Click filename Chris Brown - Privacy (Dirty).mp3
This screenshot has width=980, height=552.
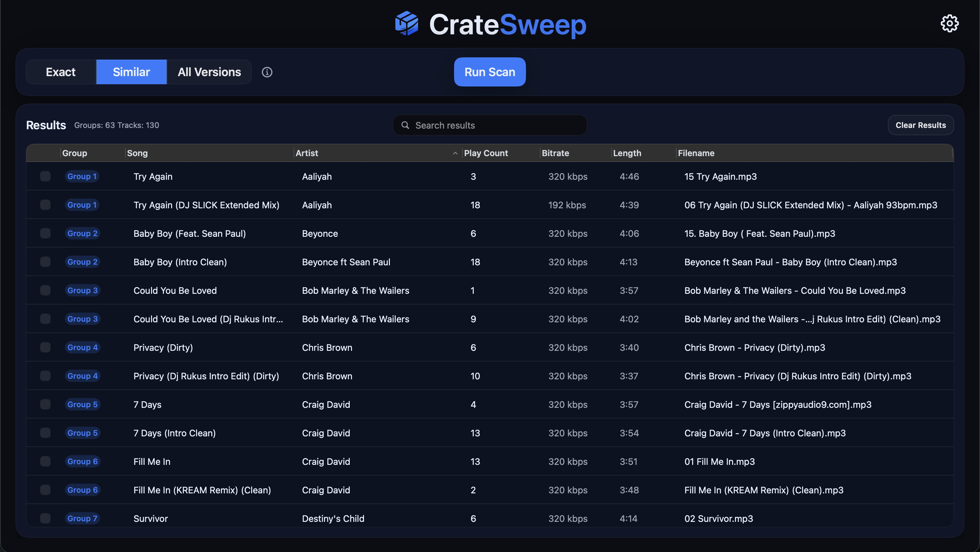tap(754, 348)
